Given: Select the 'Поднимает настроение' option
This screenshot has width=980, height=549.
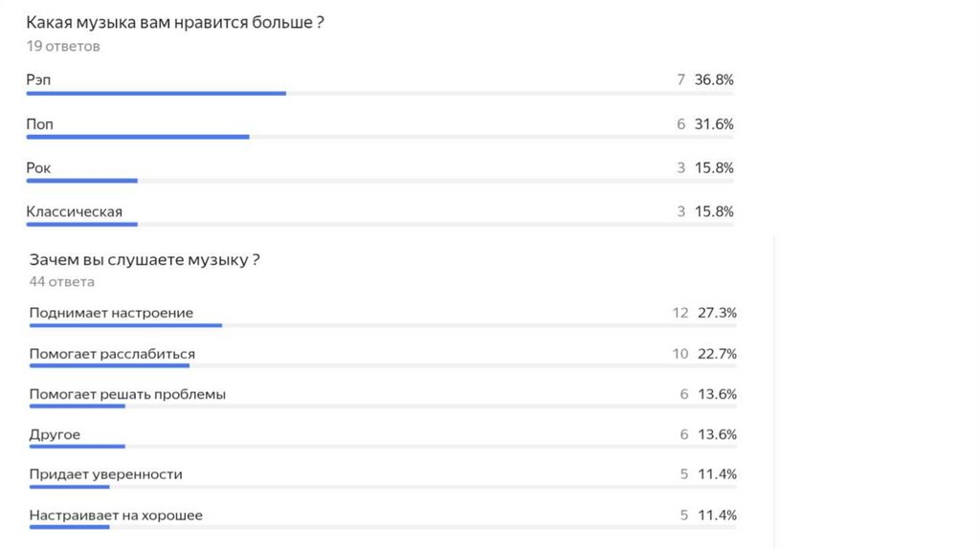Looking at the screenshot, I should click(x=111, y=313).
